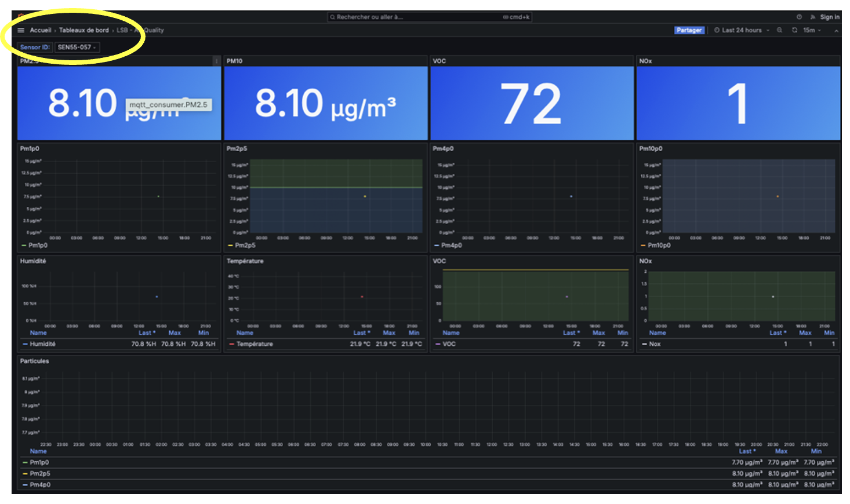Expand the 15m refresh interval dropdown
850x504 pixels.
(812, 30)
